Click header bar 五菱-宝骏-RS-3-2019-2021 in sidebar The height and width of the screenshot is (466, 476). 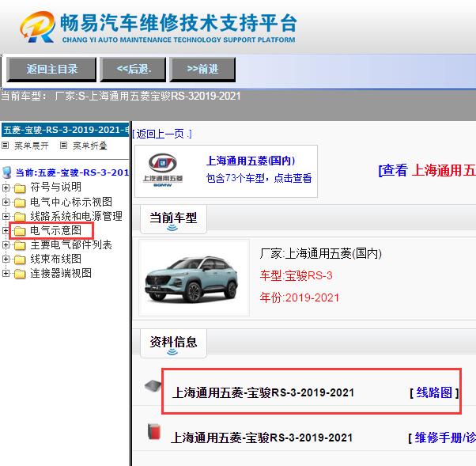[66, 130]
